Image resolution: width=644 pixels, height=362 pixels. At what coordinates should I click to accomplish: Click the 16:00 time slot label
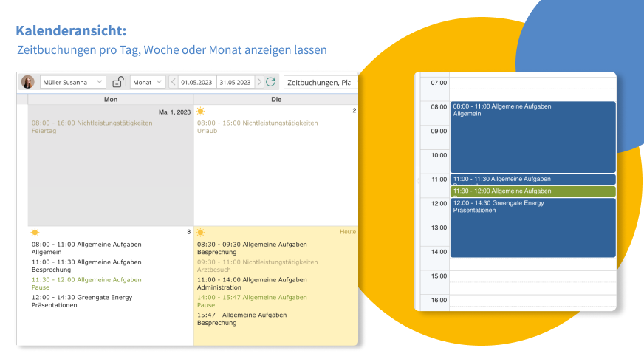[x=439, y=301]
